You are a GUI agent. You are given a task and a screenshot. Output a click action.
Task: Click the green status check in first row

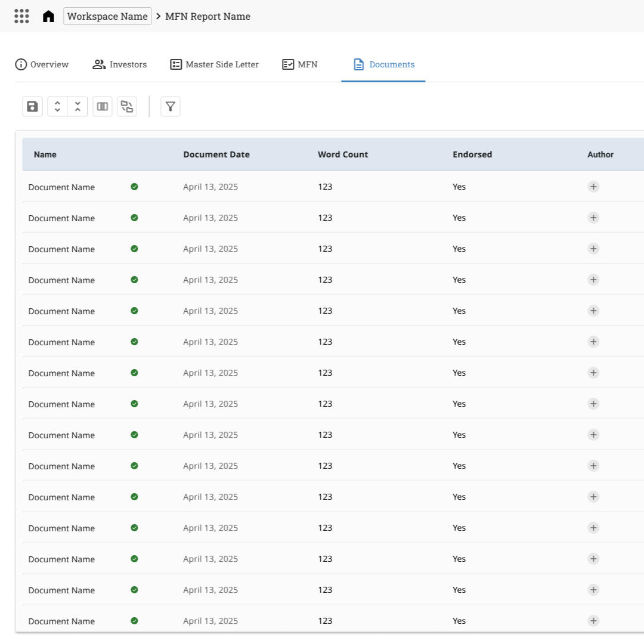point(134,187)
